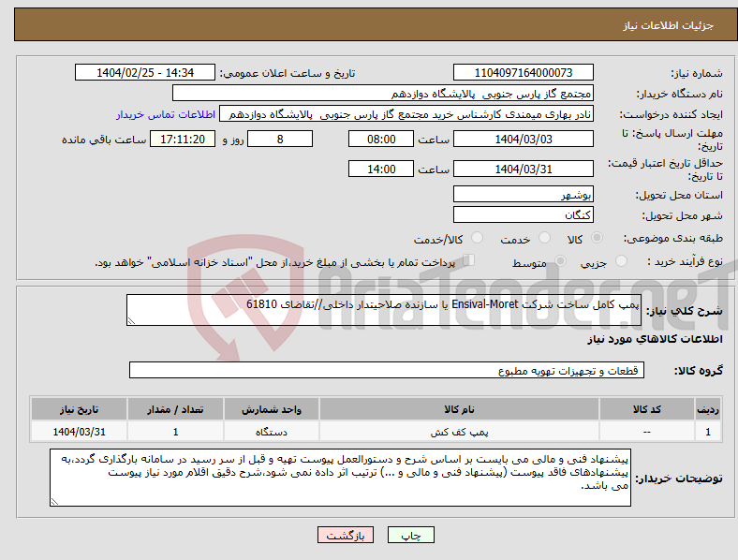The width and height of the screenshot is (738, 560).
Task: Click the request creator name field
Action: 406,114
